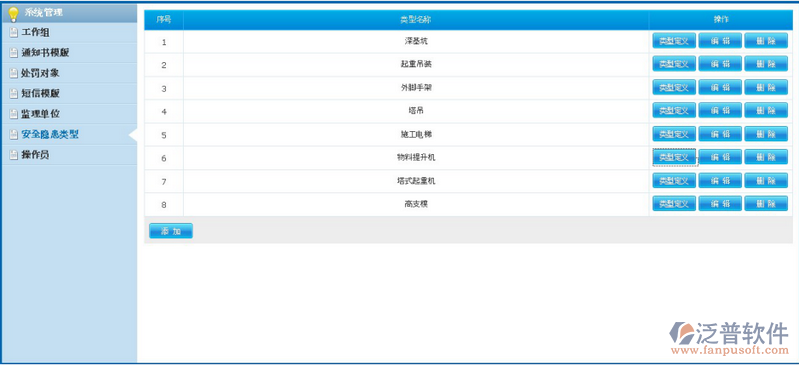Open the 工作组 menu item
This screenshot has width=799, height=366.
[68, 33]
